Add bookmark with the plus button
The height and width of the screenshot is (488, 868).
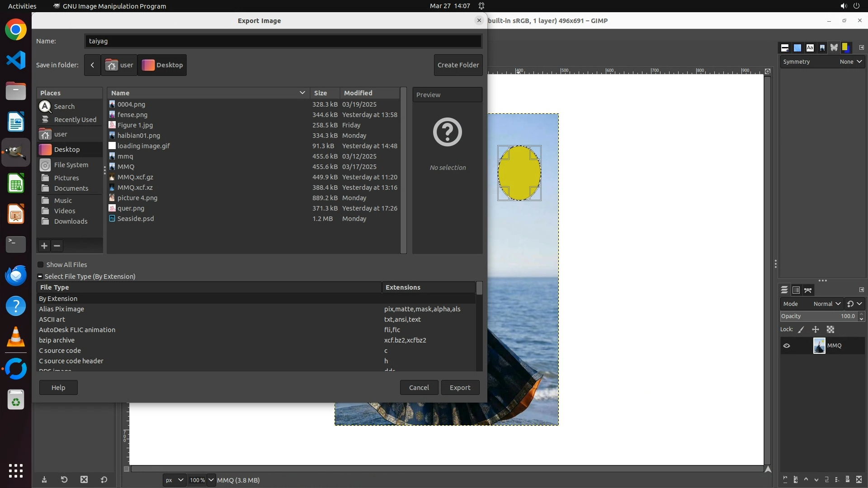(44, 246)
